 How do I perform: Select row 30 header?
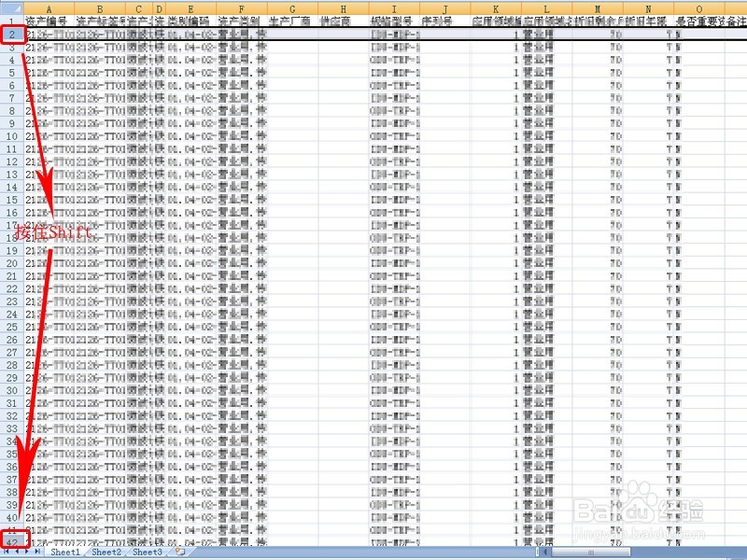coord(11,390)
